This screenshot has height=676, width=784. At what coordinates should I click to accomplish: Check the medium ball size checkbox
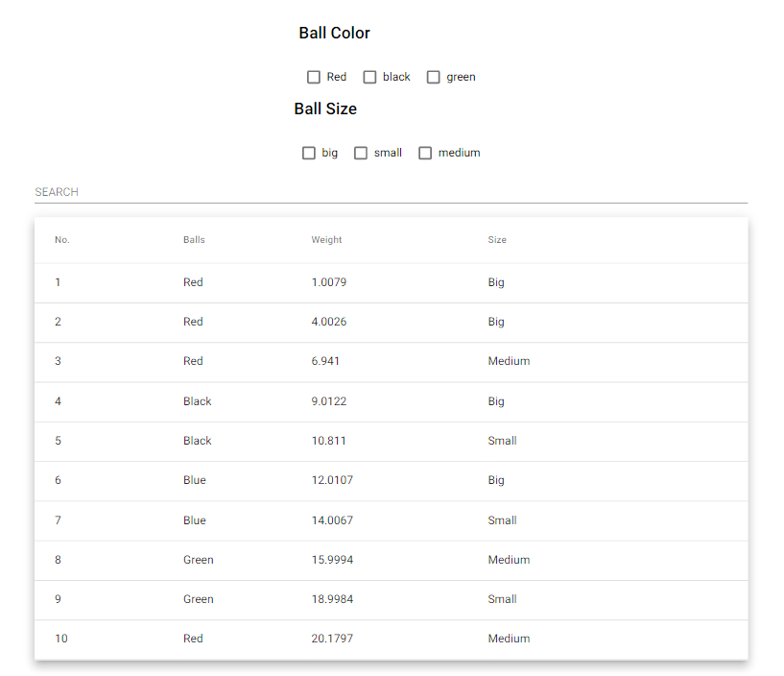[x=425, y=153]
